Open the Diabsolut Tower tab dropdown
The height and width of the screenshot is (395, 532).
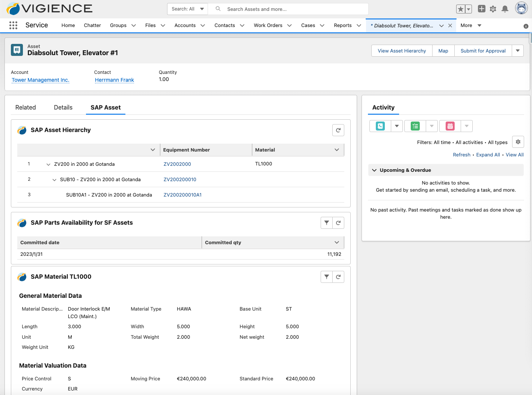[442, 26]
